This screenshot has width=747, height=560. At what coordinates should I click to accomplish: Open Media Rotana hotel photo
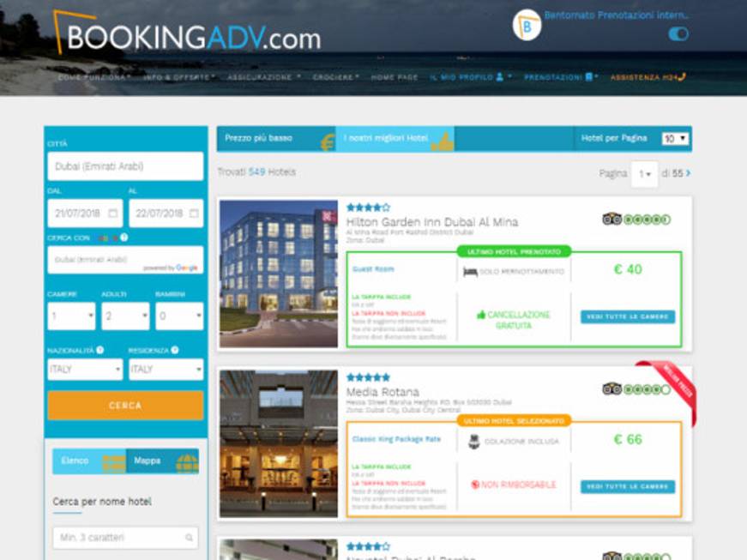tap(279, 444)
